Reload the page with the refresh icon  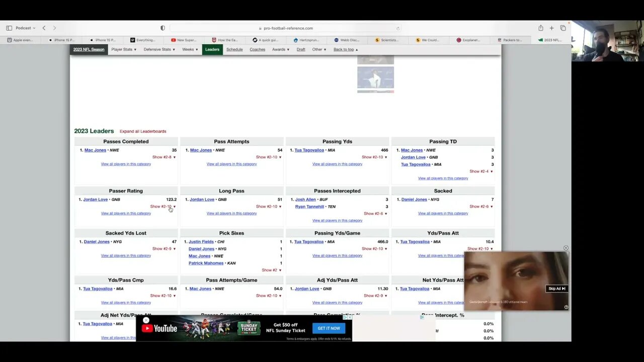(x=397, y=28)
